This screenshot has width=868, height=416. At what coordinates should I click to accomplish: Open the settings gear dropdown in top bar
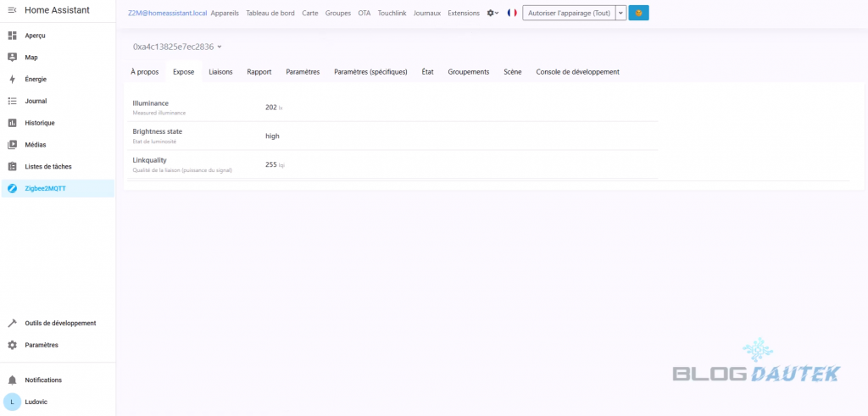(492, 13)
